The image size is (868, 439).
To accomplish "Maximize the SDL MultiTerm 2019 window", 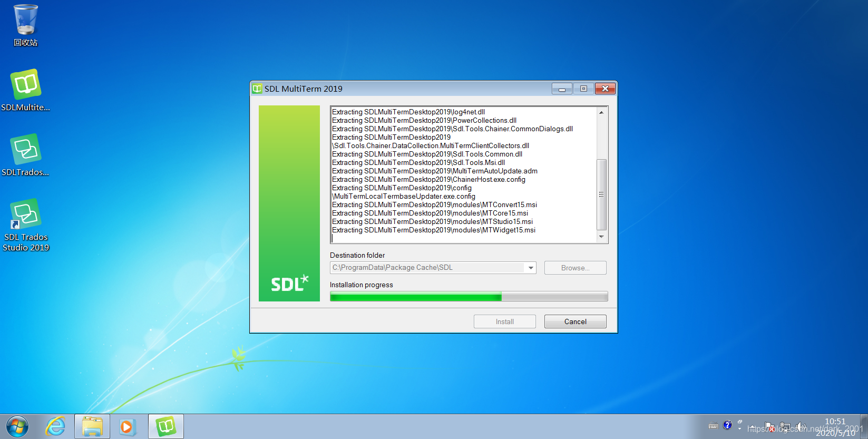I will [583, 89].
